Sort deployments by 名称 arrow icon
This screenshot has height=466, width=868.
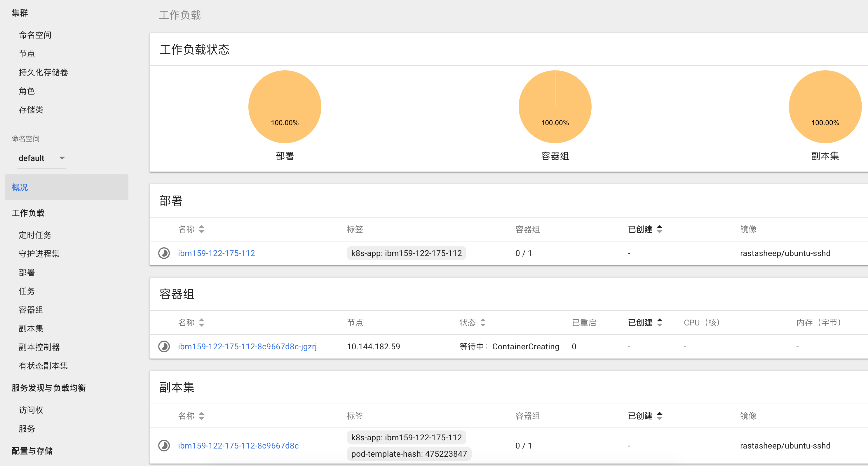tap(201, 229)
